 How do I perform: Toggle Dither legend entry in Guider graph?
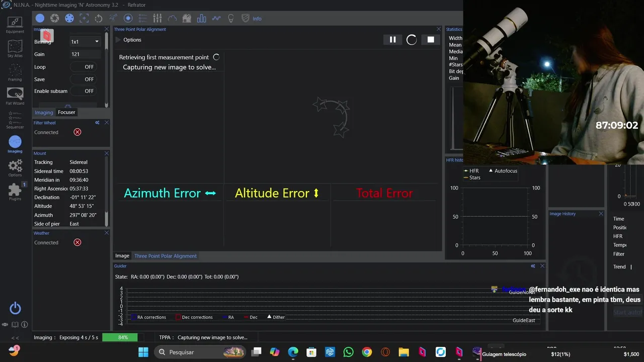(x=276, y=317)
